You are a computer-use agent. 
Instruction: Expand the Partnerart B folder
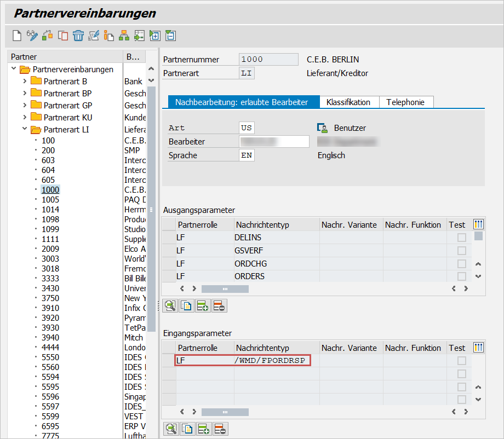(x=25, y=81)
